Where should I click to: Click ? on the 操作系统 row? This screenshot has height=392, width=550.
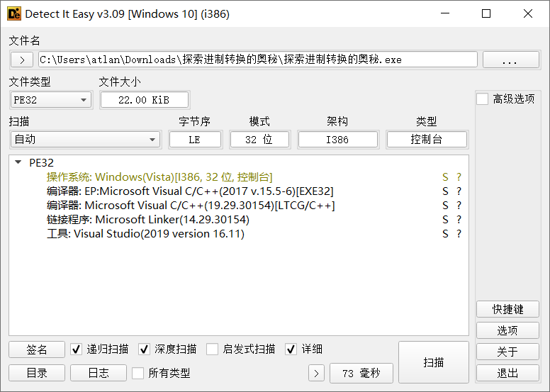click(x=459, y=177)
